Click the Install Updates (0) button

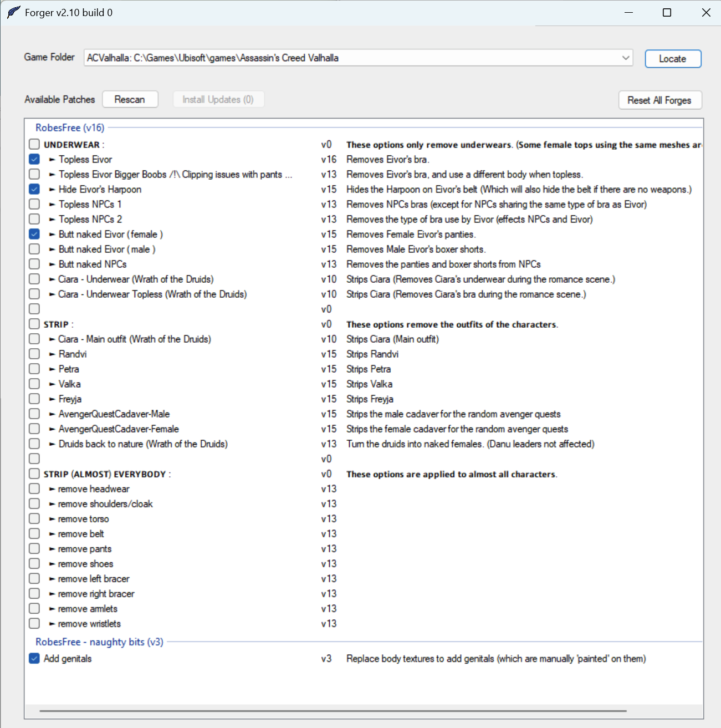pyautogui.click(x=218, y=99)
